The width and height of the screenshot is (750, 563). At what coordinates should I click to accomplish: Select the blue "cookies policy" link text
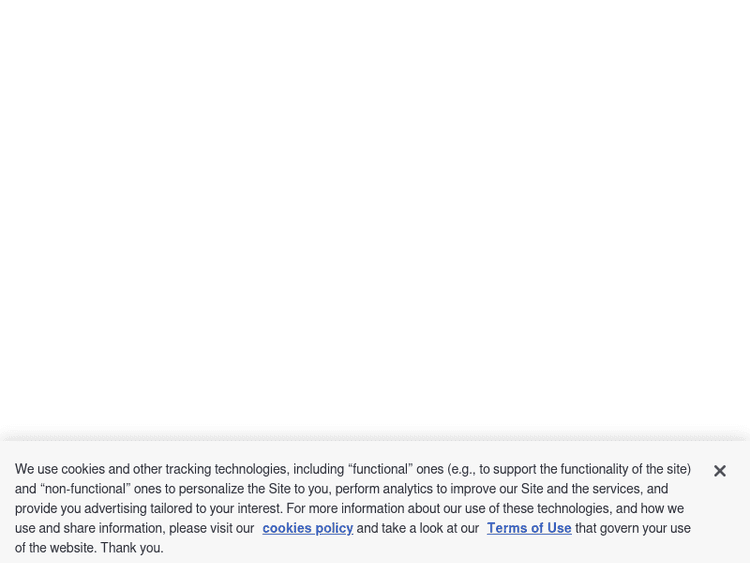307,528
